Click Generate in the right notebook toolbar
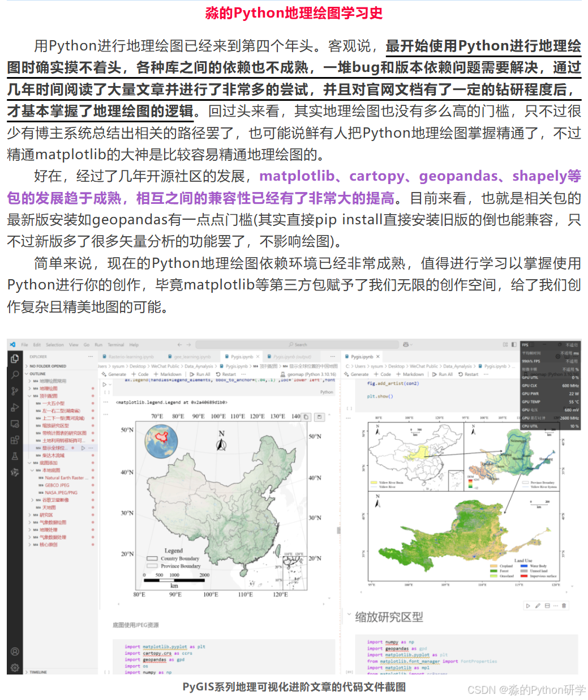Screen dimensions: 588x700 tap(357, 374)
